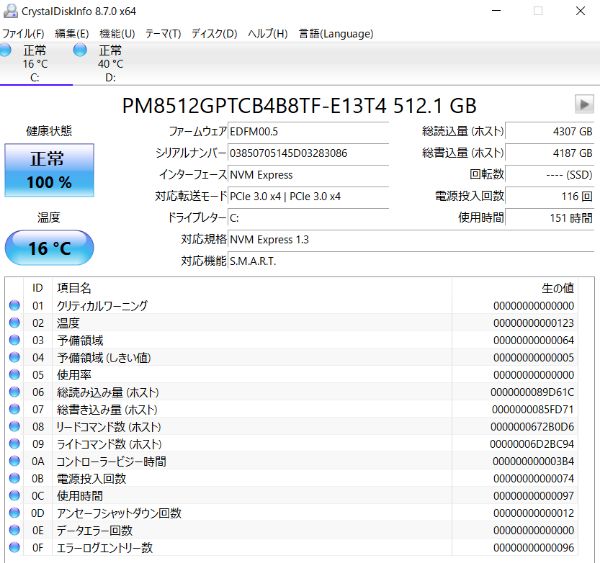Open the 言語(Language) menu

[x=336, y=34]
